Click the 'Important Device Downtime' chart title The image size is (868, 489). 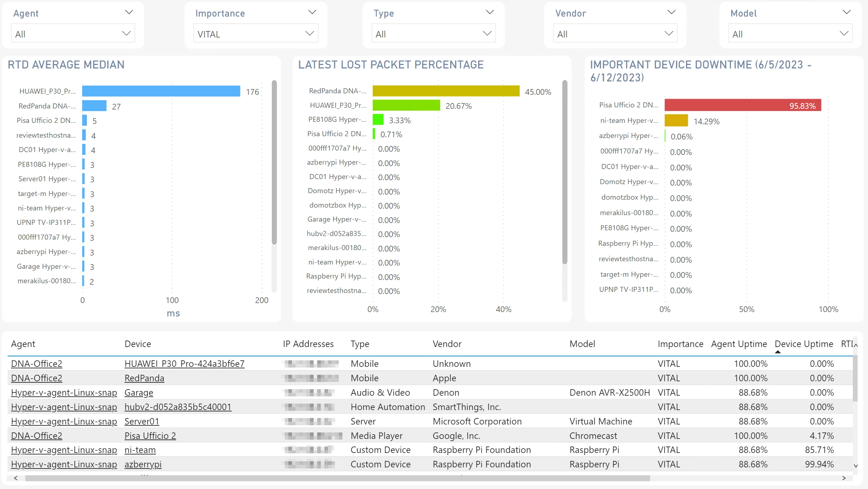(701, 71)
